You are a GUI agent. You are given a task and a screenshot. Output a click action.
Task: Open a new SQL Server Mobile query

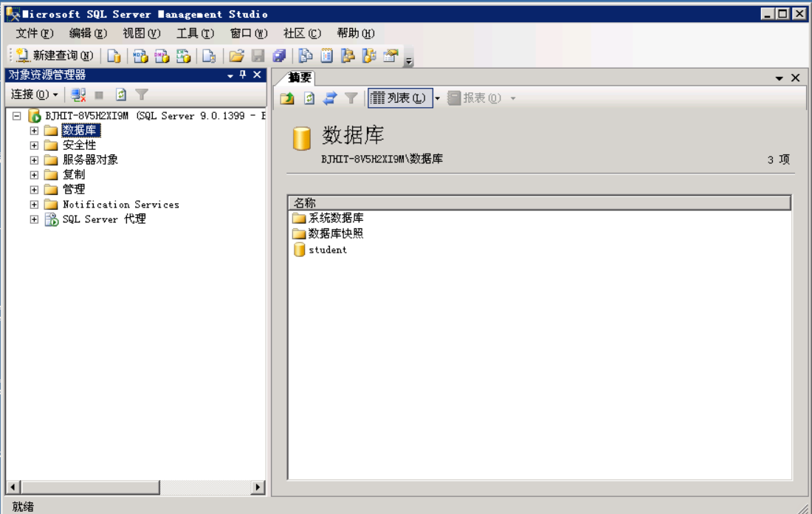click(x=209, y=55)
